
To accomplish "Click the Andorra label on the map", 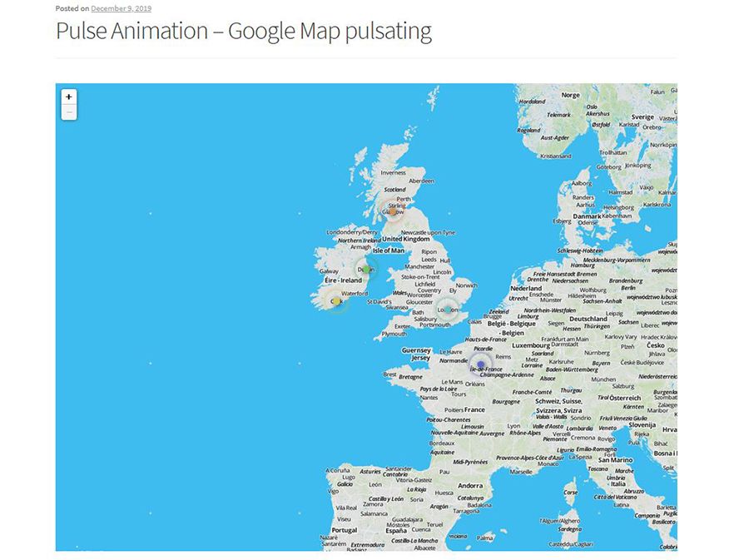I will click(x=470, y=485).
